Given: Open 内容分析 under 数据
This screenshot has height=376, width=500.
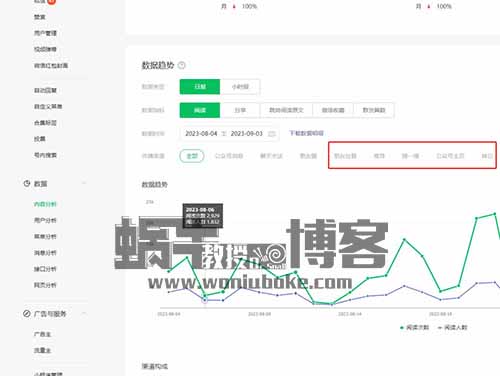Looking at the screenshot, I should point(45,204).
